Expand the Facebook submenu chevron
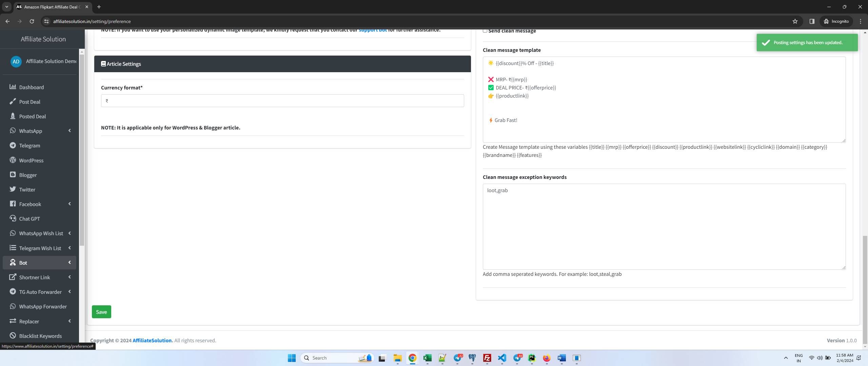 [x=70, y=204]
